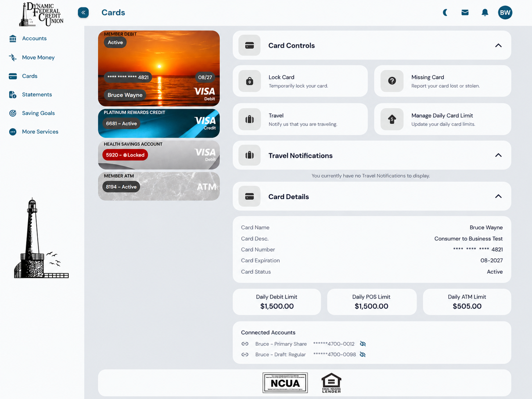Click the 8194 Active badge
The image size is (532, 399).
121,187
